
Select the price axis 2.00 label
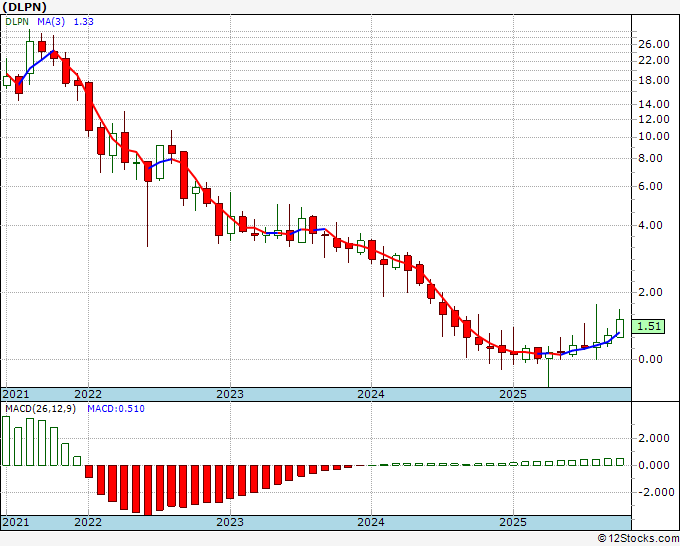(651, 292)
